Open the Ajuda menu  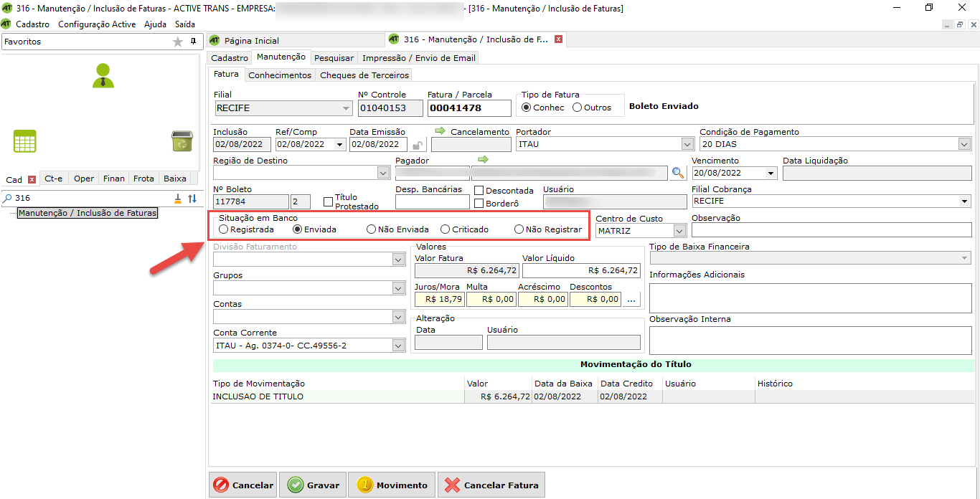(155, 24)
